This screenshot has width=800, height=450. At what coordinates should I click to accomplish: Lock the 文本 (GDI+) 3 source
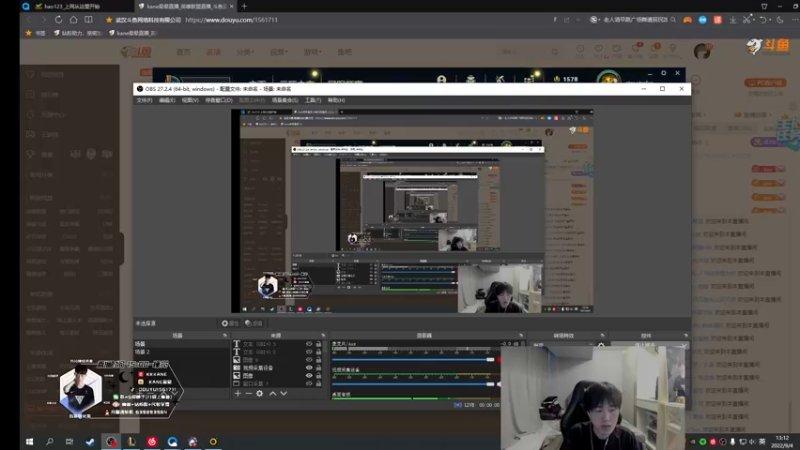click(x=318, y=344)
